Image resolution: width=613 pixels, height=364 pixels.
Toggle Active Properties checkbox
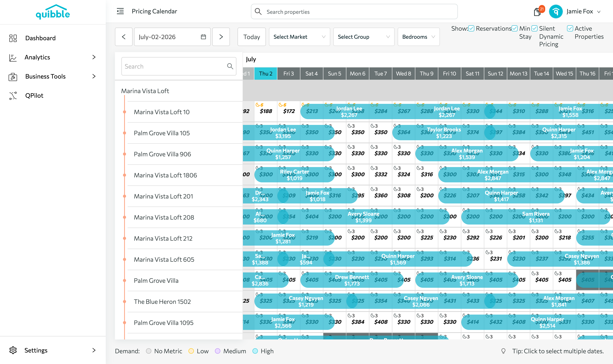pyautogui.click(x=570, y=29)
